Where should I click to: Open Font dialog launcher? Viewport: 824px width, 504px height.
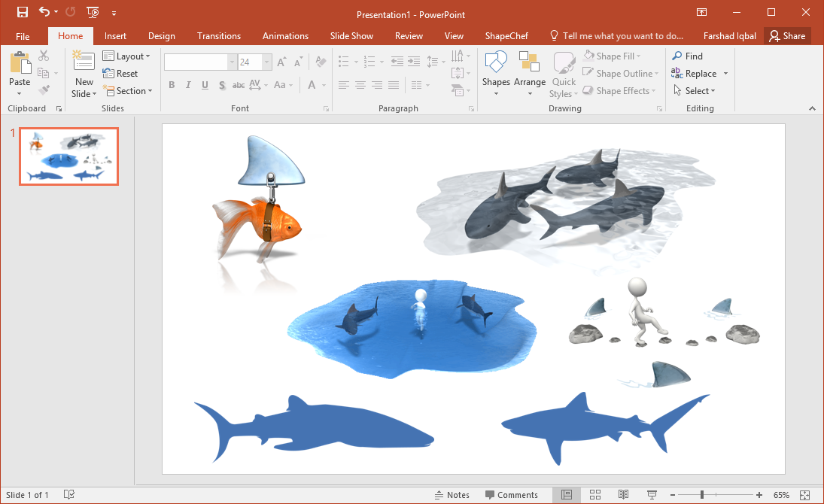pyautogui.click(x=326, y=109)
